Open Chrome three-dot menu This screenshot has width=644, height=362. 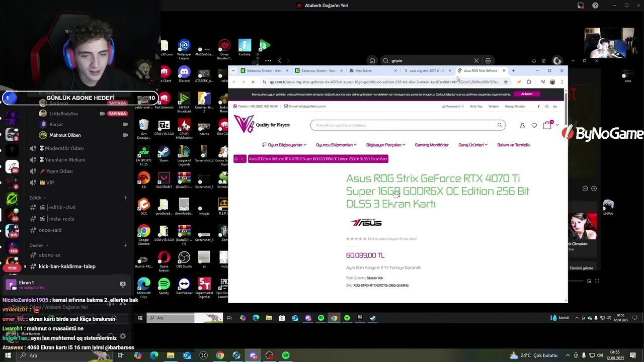point(562,82)
